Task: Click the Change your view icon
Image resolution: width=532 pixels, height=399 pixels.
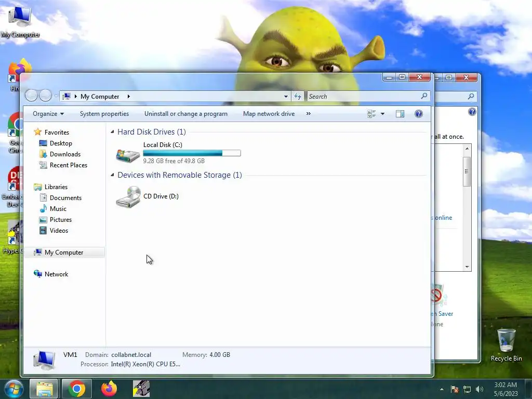Action: pos(371,114)
